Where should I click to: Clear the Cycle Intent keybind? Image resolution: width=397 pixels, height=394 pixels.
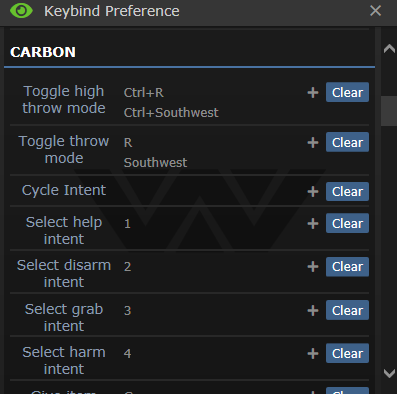pos(347,191)
